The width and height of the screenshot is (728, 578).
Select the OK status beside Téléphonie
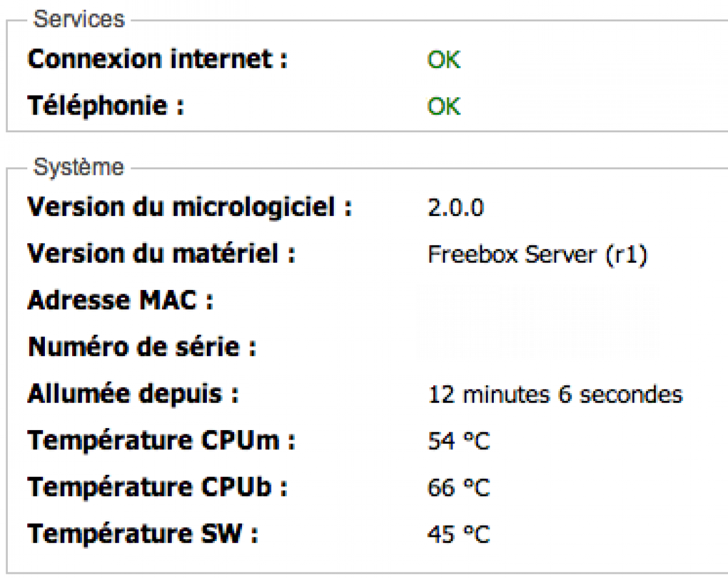(x=444, y=107)
